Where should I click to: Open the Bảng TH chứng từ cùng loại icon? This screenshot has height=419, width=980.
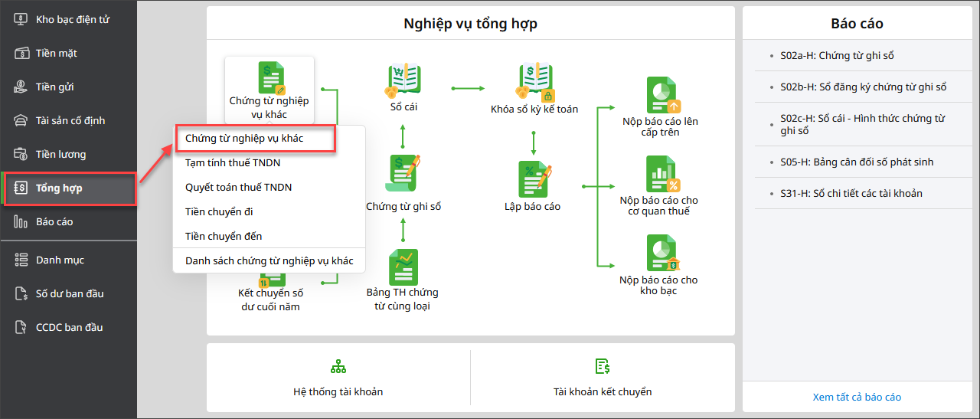[403, 267]
